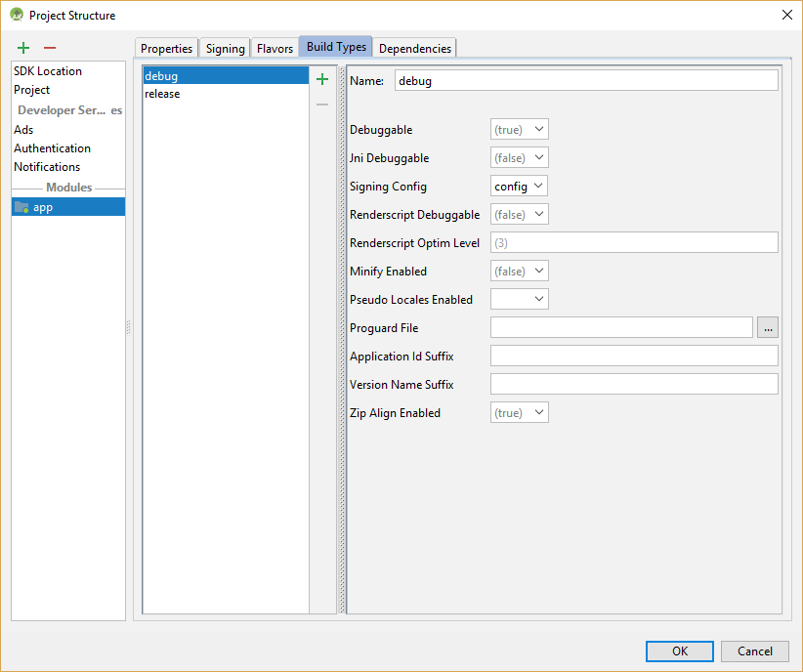Screen dimensions: 803x672
Task: Click the Cancel button
Action: (754, 651)
